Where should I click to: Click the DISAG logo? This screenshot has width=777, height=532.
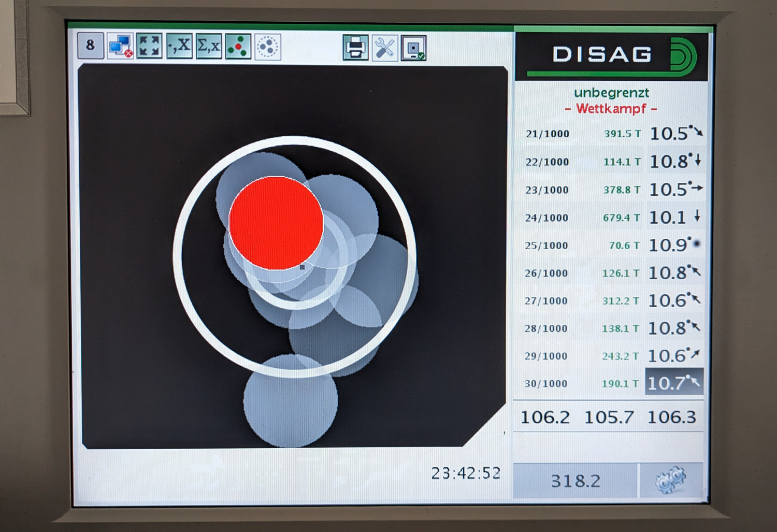611,55
